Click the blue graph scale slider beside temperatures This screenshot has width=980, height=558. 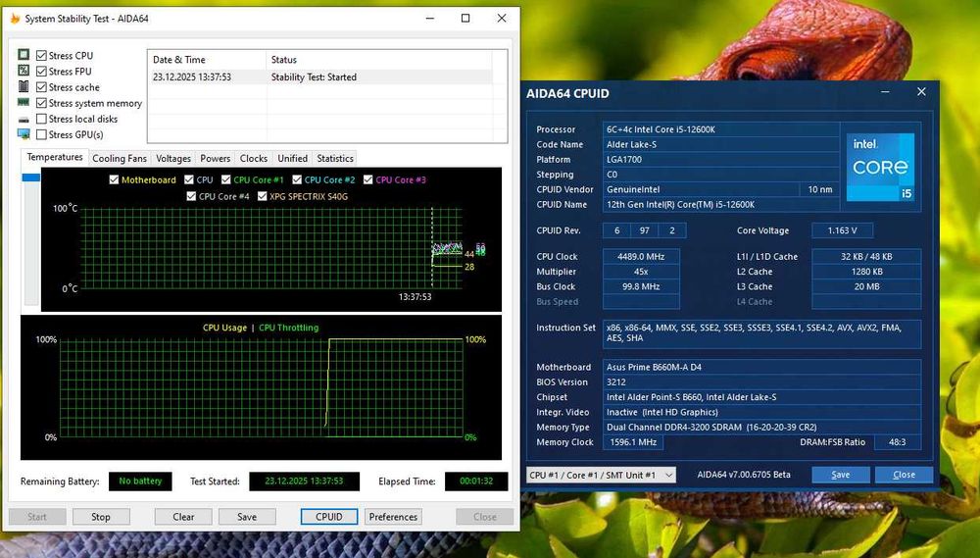31,178
